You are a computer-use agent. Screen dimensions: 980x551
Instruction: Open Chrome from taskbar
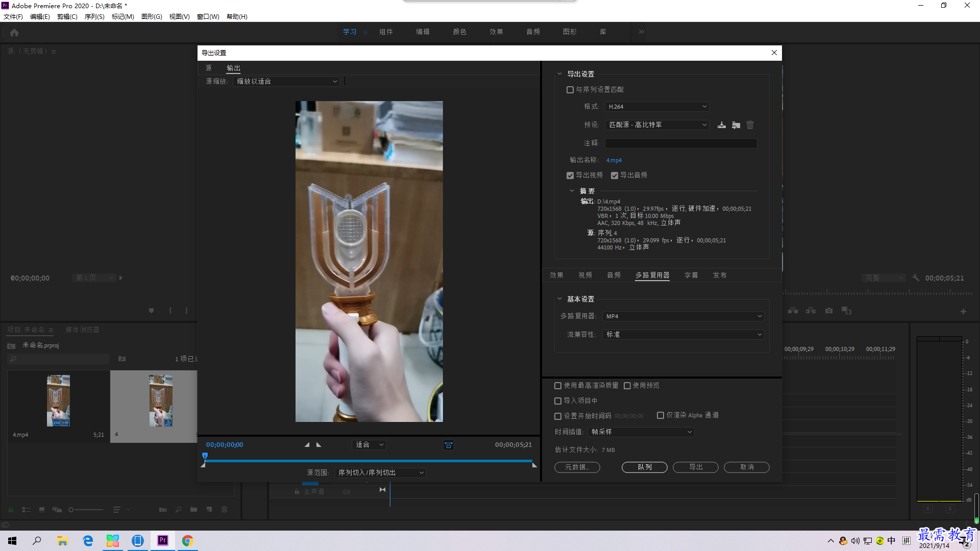click(x=187, y=541)
